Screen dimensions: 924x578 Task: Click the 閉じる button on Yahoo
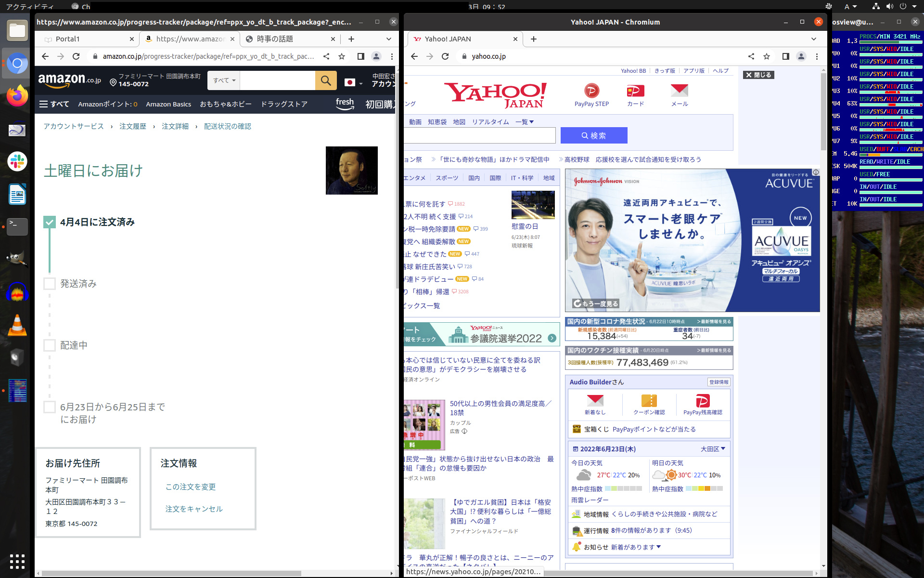[x=758, y=75]
